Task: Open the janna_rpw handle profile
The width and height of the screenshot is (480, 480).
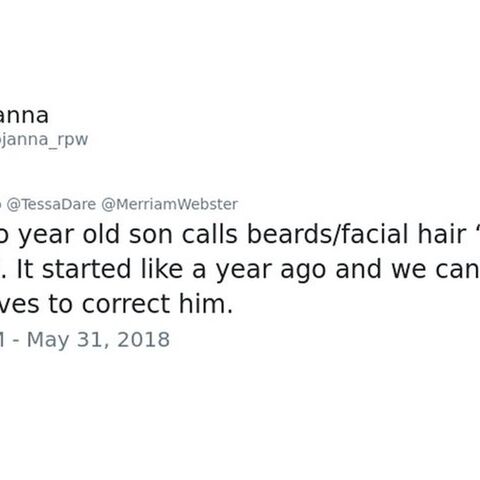Action: click(44, 139)
